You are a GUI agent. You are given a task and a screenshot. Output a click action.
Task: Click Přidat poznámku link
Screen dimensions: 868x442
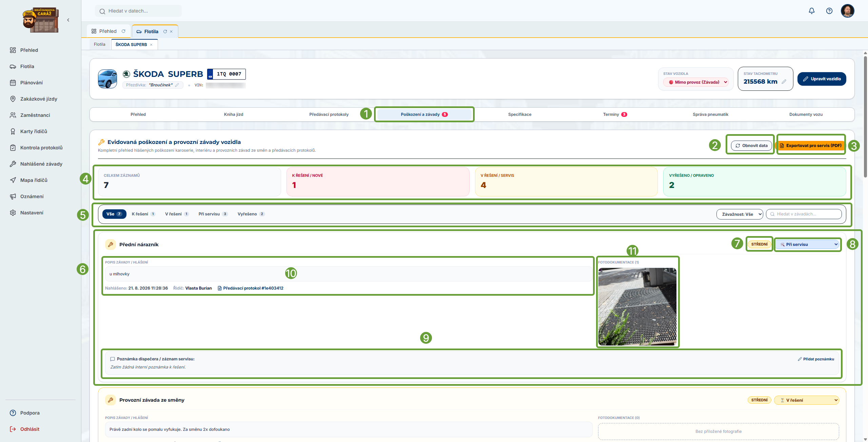[x=816, y=359]
